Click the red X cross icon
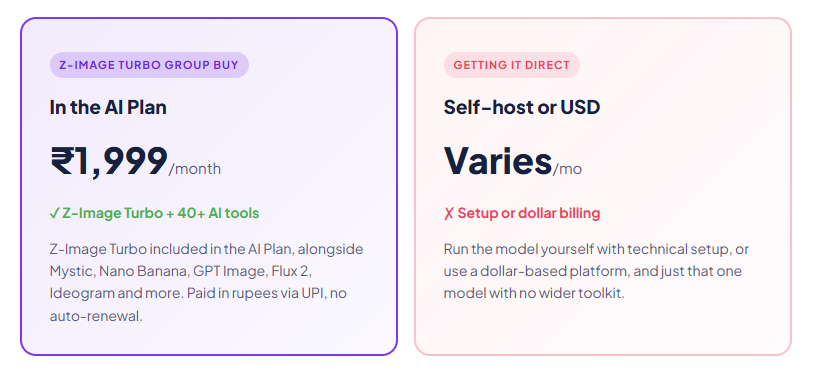The height and width of the screenshot is (376, 814). click(x=449, y=213)
